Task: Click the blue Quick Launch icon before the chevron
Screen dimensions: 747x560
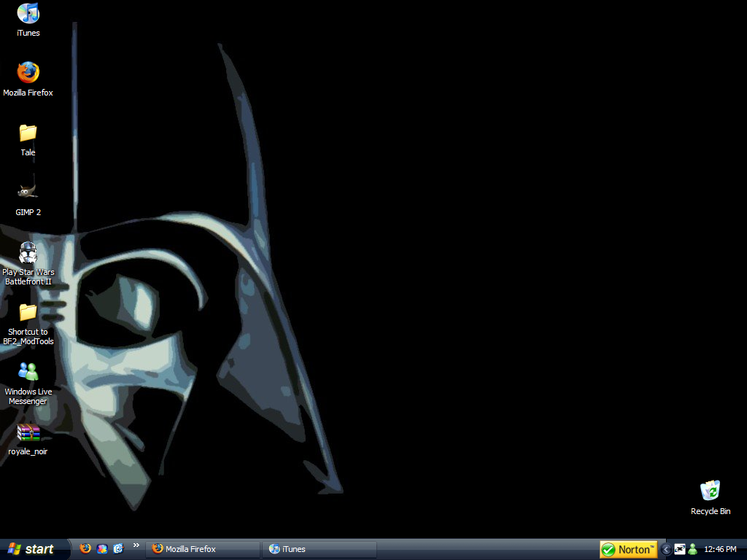Action: point(118,549)
